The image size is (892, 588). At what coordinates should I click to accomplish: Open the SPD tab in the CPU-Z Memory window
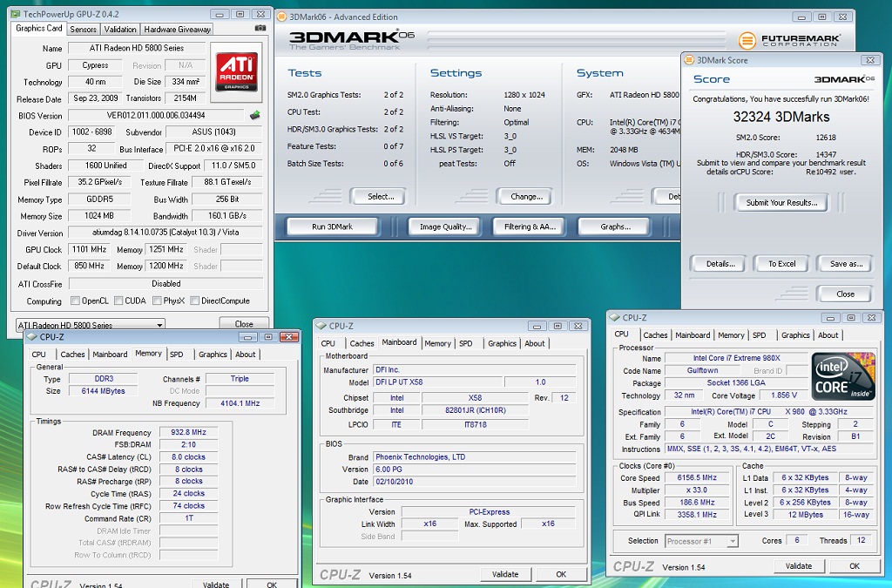coord(176,355)
